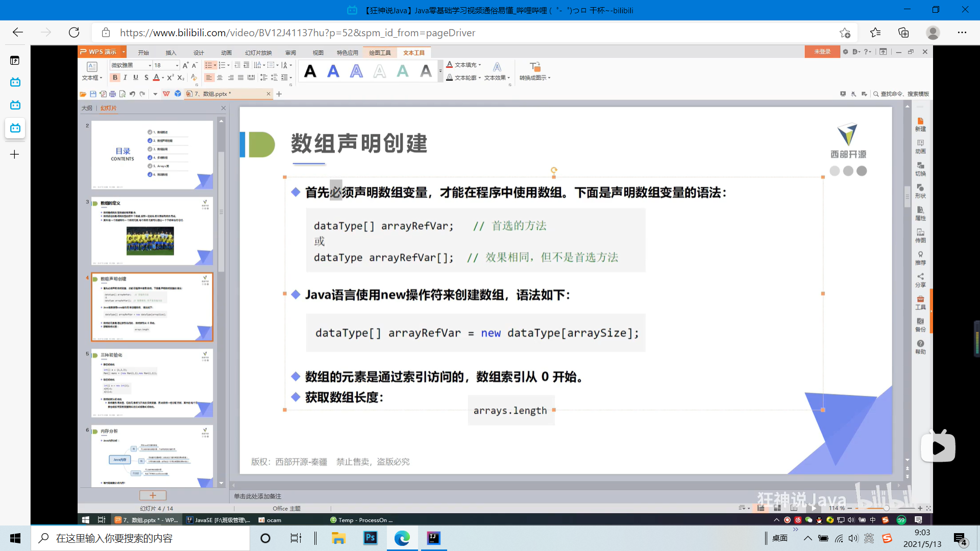
Task: Center align the paragraph text
Action: tap(219, 78)
